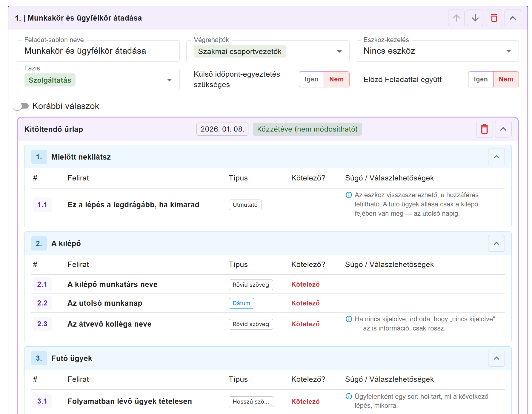Select Nem for Előző Feladattal együtt
Screen dimensions: 532x414
[x=506, y=79]
